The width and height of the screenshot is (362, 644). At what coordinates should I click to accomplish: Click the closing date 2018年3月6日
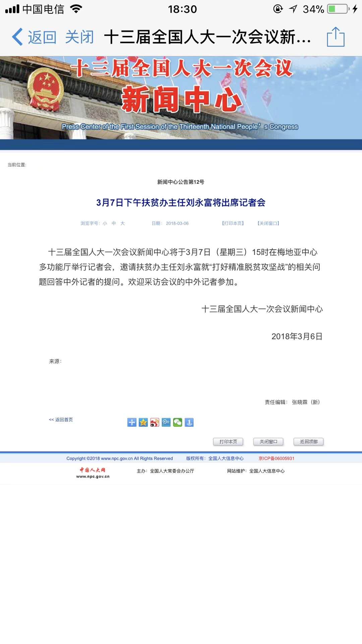(x=297, y=336)
